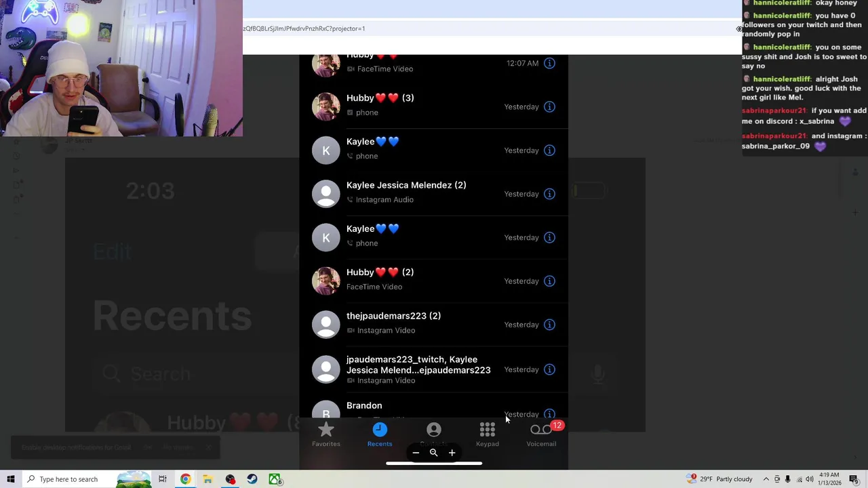Viewport: 868px width, 488px height.
Task: Zoom in with the plus button
Action: tap(452, 453)
